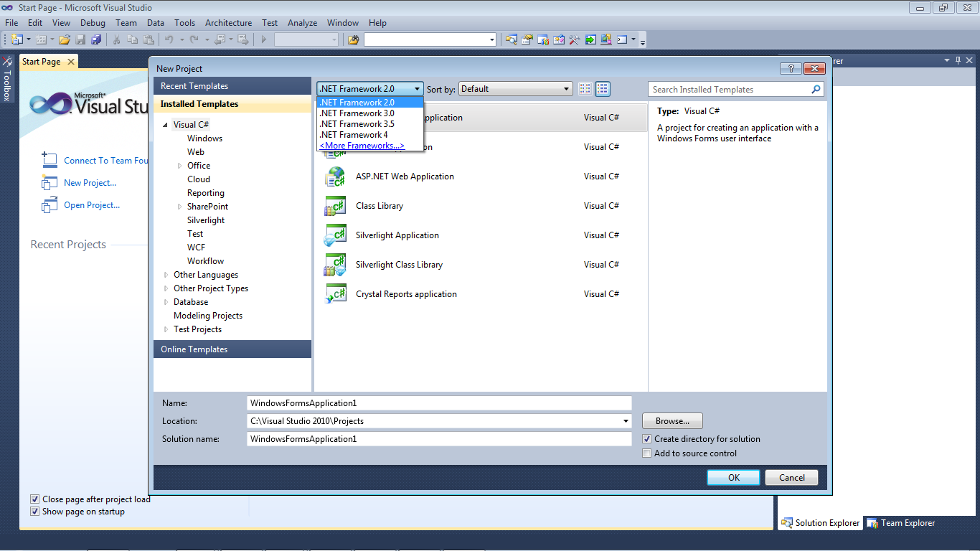Toggle Create directory for solution checkbox
Screen dimensions: 980x551
(x=647, y=439)
